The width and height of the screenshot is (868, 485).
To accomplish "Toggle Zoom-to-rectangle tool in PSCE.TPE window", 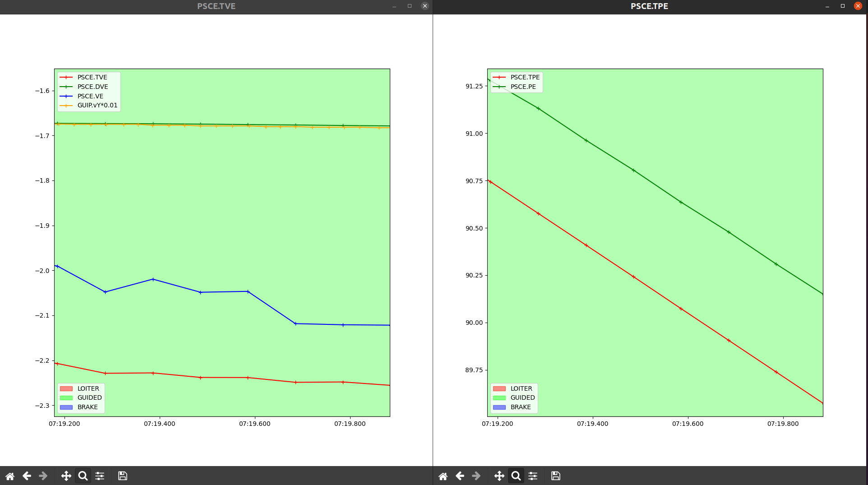I will pyautogui.click(x=516, y=476).
